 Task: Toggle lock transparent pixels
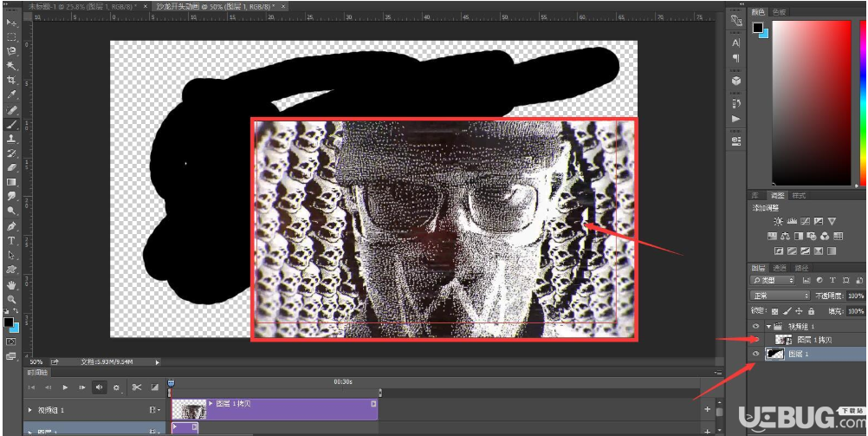click(x=775, y=311)
